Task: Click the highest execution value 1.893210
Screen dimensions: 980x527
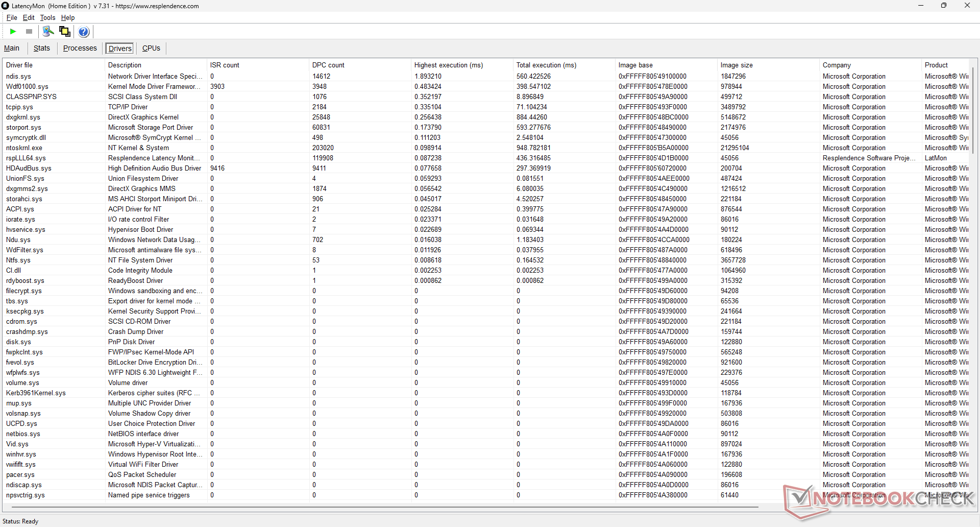Action: [x=428, y=76]
